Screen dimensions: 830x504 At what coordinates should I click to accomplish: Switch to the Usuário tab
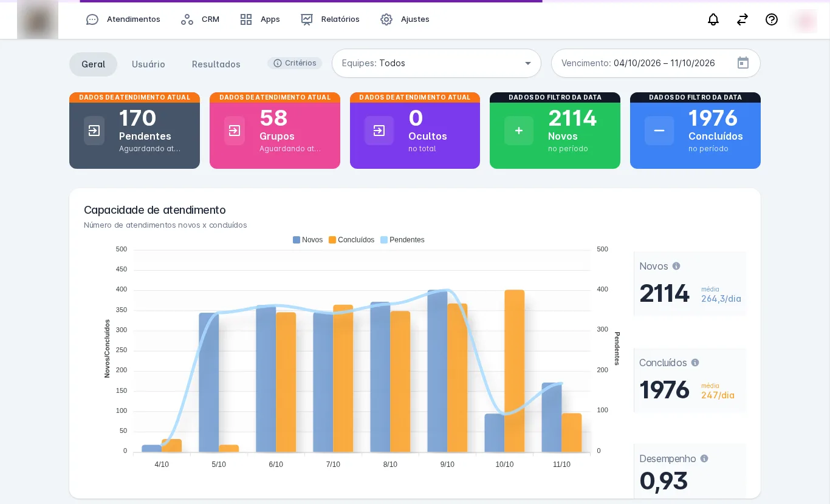[148, 64]
